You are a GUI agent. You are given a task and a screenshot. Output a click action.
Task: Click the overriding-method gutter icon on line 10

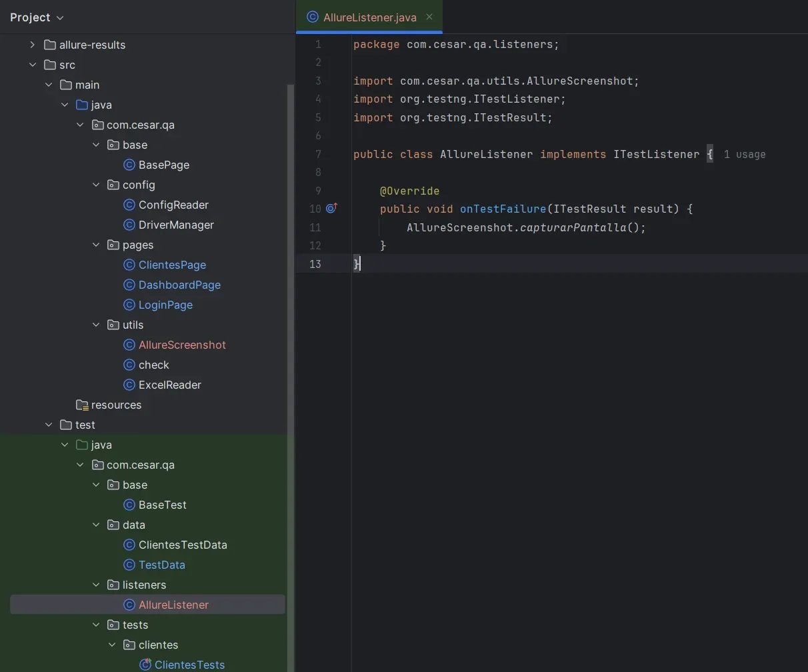331,208
